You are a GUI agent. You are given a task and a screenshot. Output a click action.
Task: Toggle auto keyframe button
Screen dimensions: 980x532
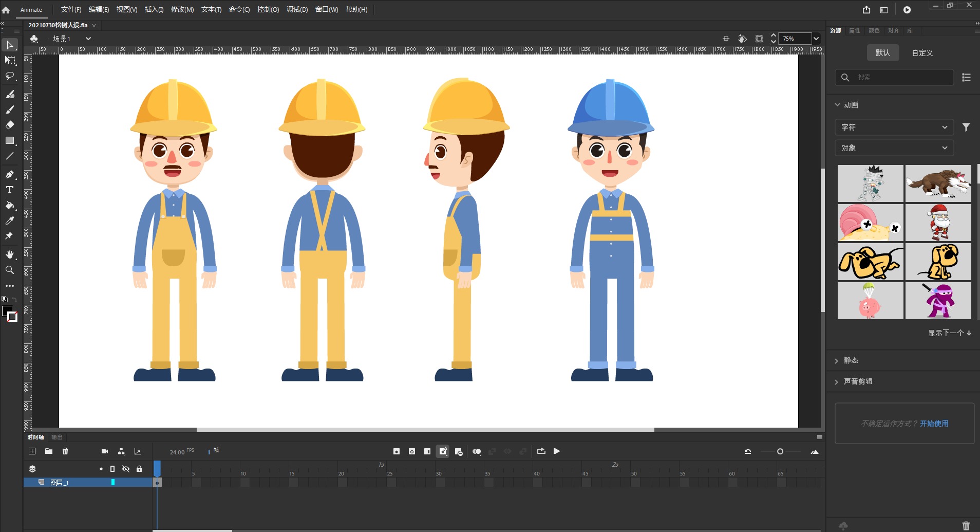pyautogui.click(x=443, y=451)
